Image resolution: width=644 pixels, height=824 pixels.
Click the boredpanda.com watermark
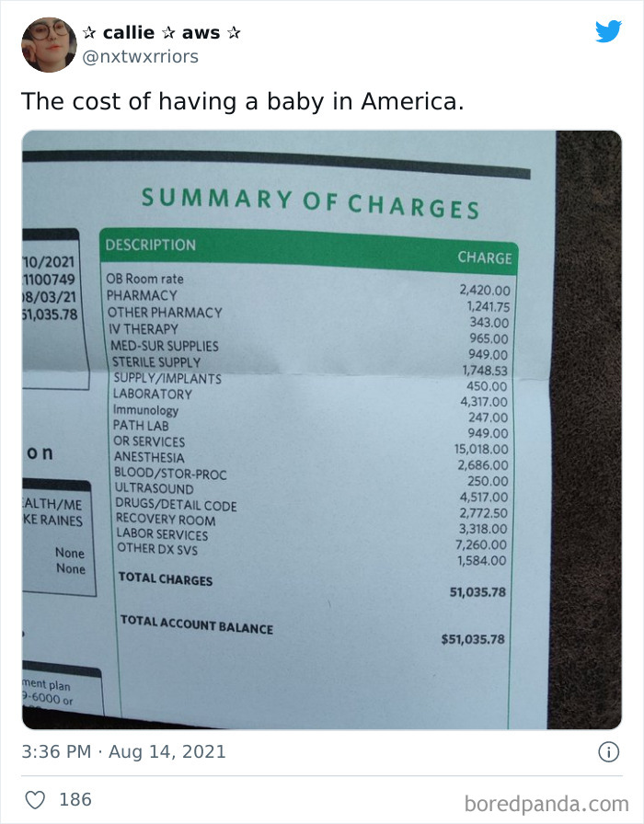[546, 804]
